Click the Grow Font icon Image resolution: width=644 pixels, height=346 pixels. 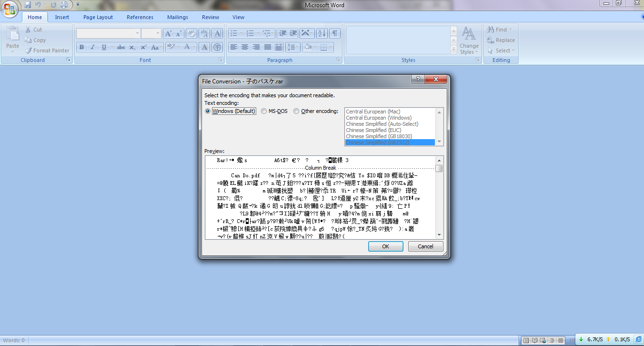coord(168,33)
